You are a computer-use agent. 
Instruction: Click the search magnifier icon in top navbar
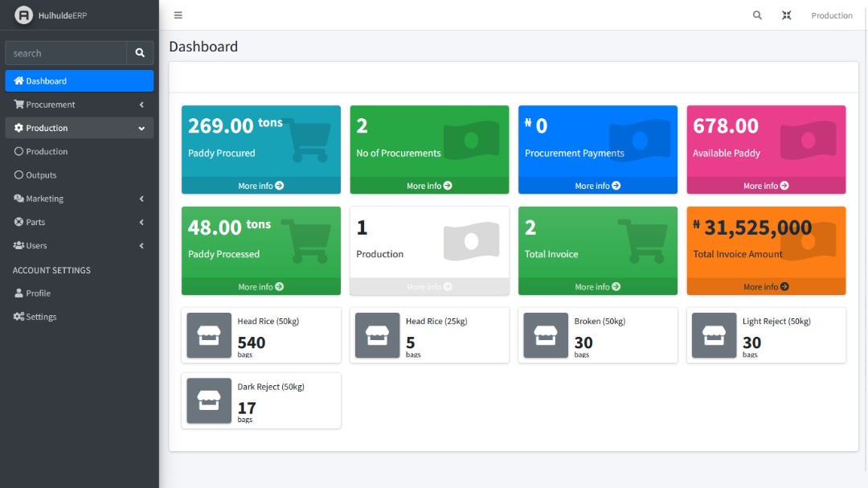[x=757, y=15]
